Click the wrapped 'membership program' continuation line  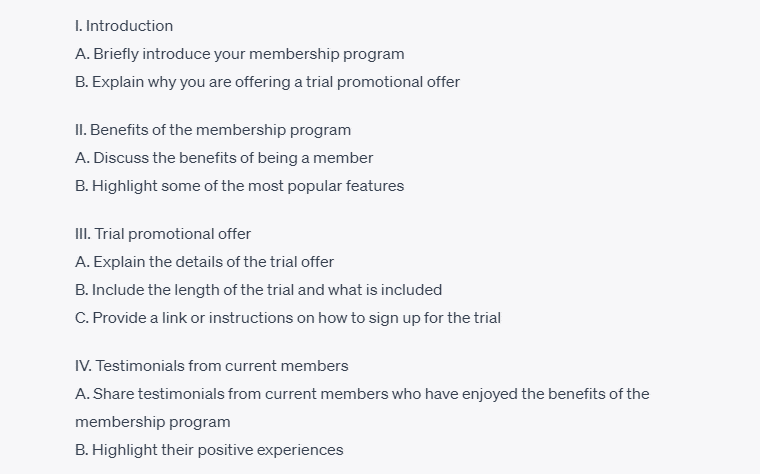(x=153, y=422)
